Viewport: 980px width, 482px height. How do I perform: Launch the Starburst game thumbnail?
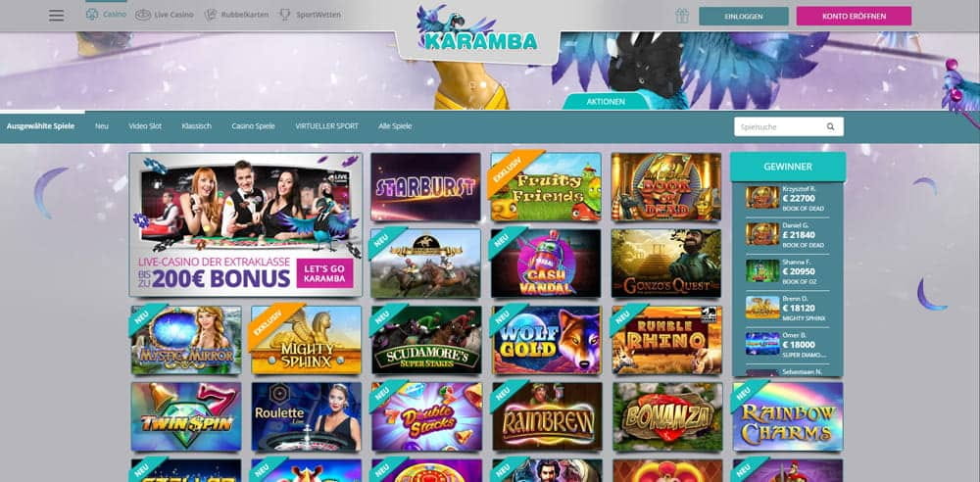tap(425, 187)
